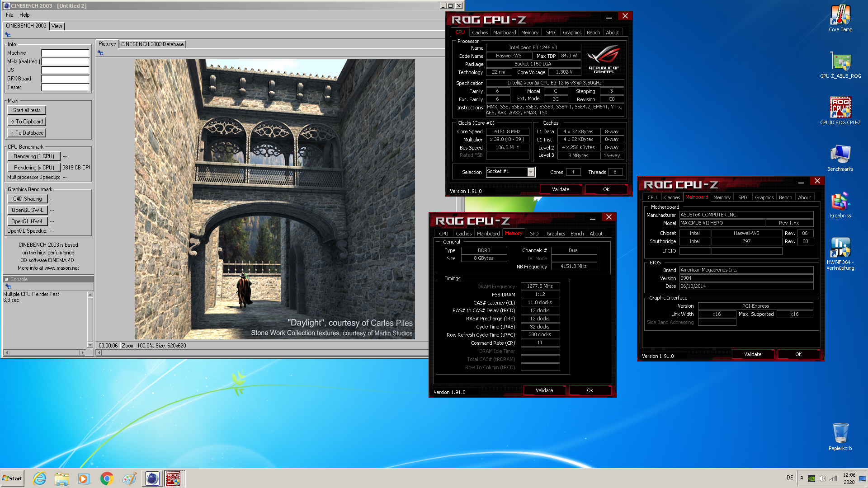
Task: Switch to CINEBENCH taskbar button
Action: 152,479
